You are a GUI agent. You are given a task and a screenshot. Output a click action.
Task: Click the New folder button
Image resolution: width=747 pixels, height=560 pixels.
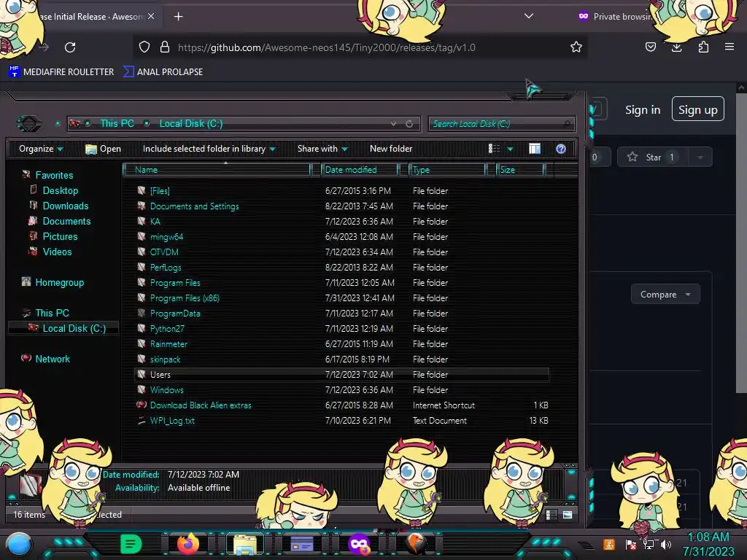click(391, 149)
